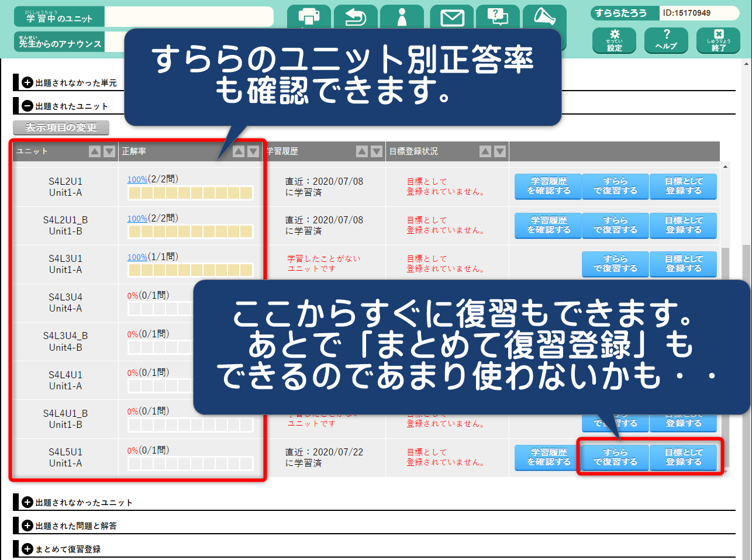Click 目標として登録する for S4L5U1 row
Image resolution: width=752 pixels, height=560 pixels.
tap(684, 458)
